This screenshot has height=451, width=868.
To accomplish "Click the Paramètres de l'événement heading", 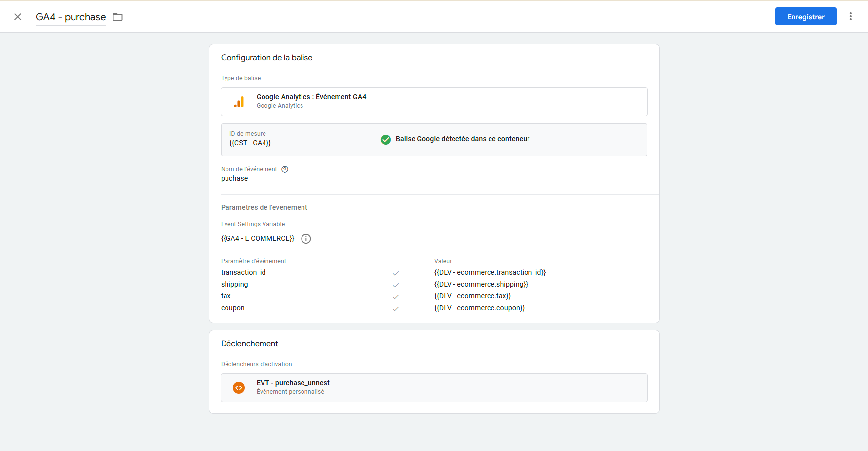I will click(x=264, y=207).
